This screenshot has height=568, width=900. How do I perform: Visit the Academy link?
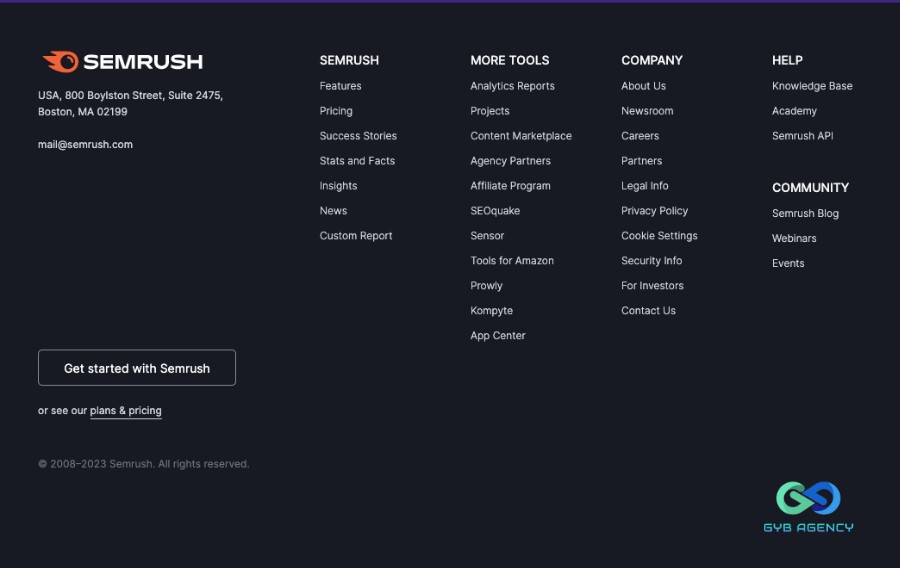794,111
